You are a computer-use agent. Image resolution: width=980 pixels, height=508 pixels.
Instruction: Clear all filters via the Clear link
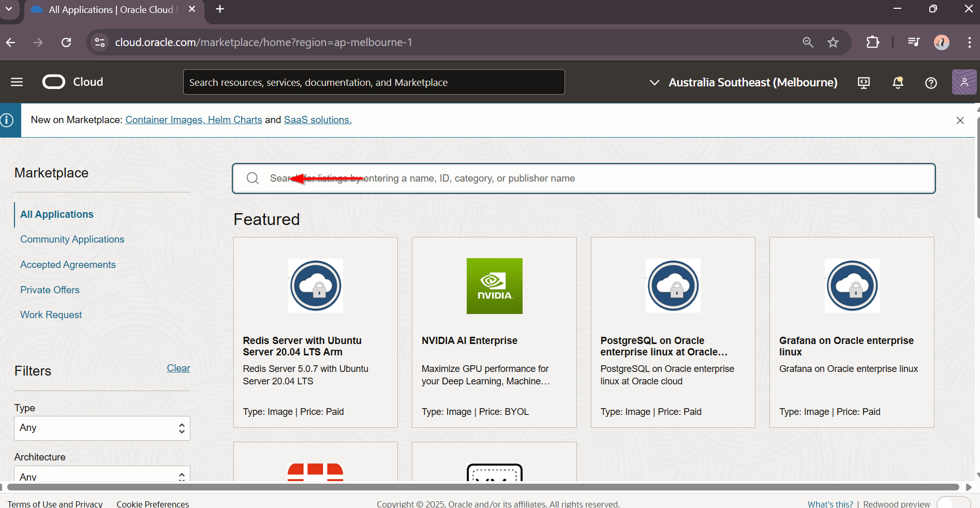(178, 368)
